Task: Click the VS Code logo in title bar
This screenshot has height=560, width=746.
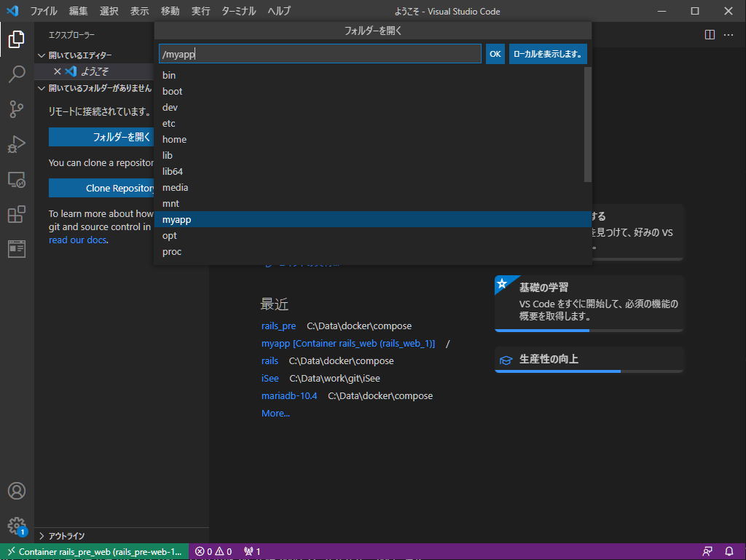Action: tap(13, 11)
